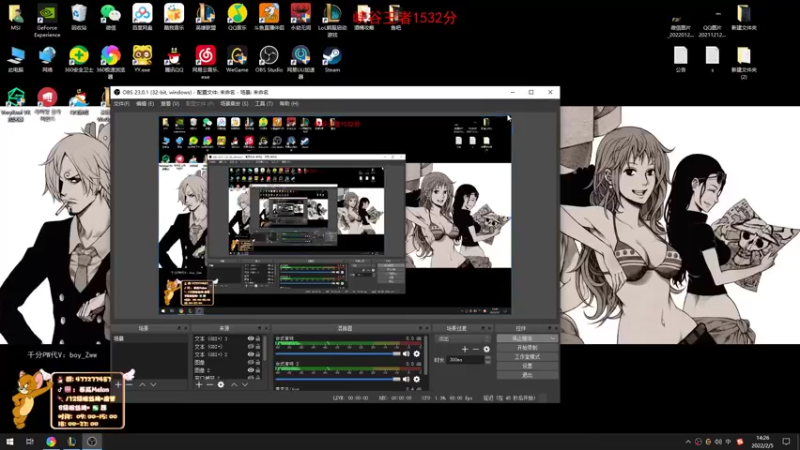This screenshot has height=450, width=800.
Task: Open 文件(F) menu in OBS
Action: [x=121, y=104]
